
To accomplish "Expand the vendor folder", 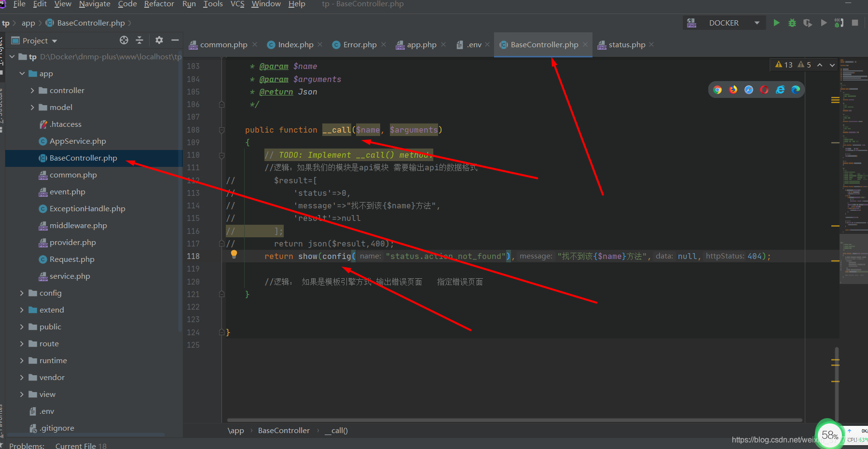I will tap(22, 377).
